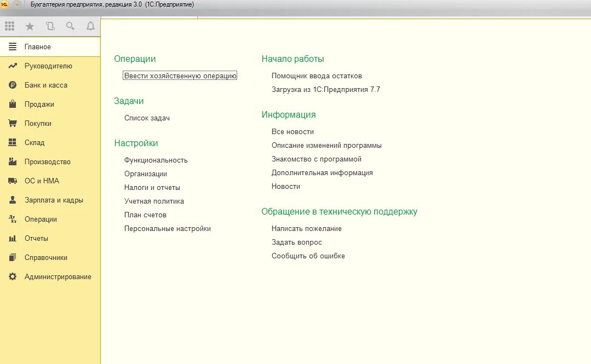Click Написать пожелание link

click(306, 228)
